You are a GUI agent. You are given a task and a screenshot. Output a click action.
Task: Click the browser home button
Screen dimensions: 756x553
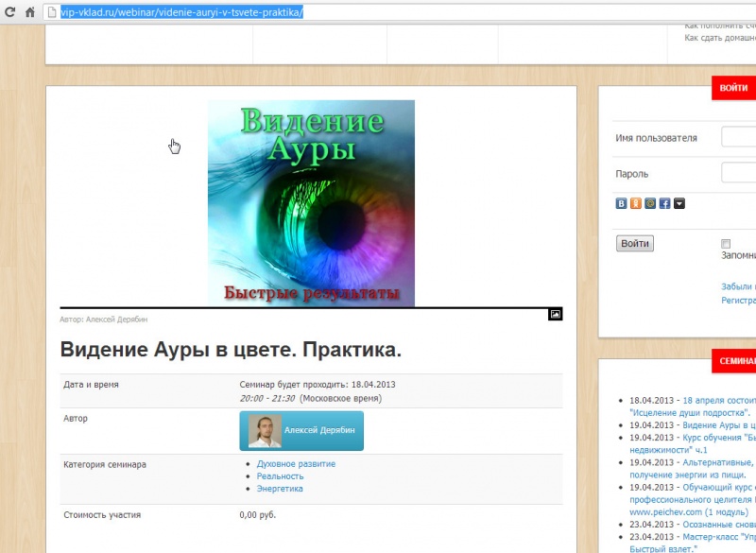pyautogui.click(x=29, y=13)
